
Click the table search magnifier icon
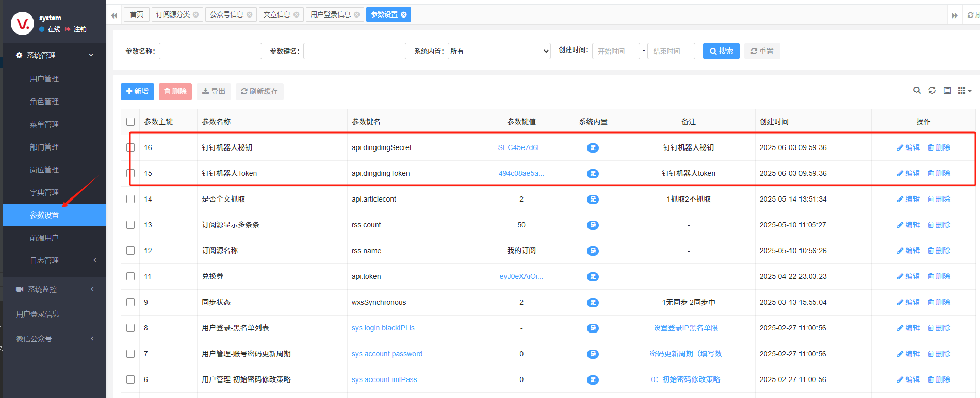[917, 91]
